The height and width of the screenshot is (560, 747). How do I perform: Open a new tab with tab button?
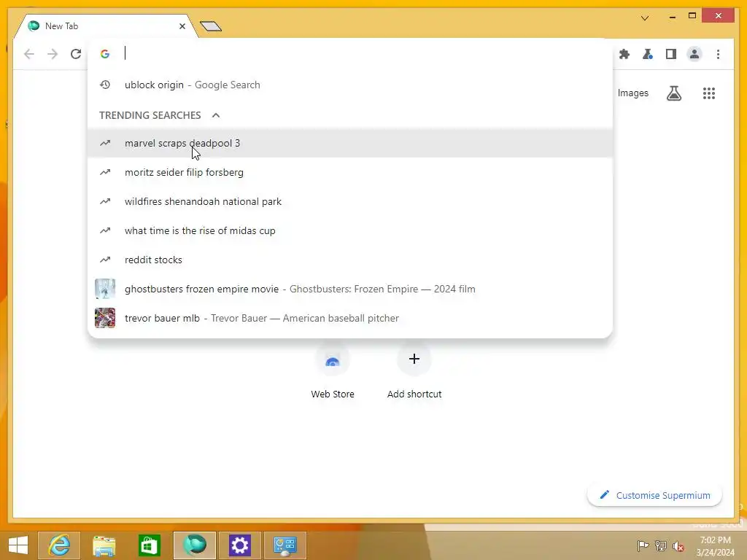coord(211,26)
